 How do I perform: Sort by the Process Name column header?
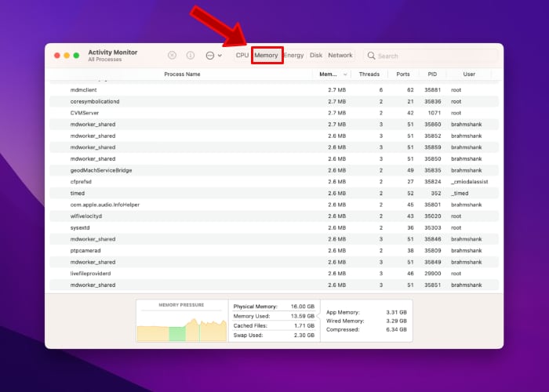[182, 74]
